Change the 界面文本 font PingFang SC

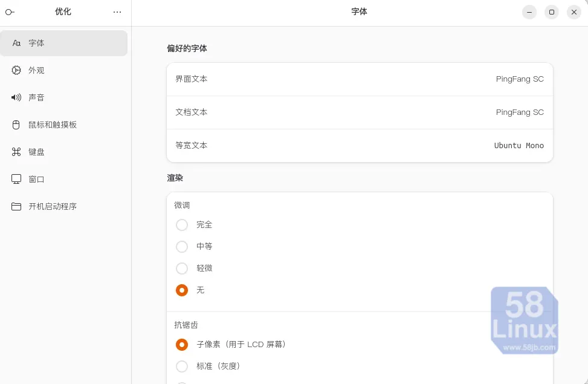click(360, 79)
